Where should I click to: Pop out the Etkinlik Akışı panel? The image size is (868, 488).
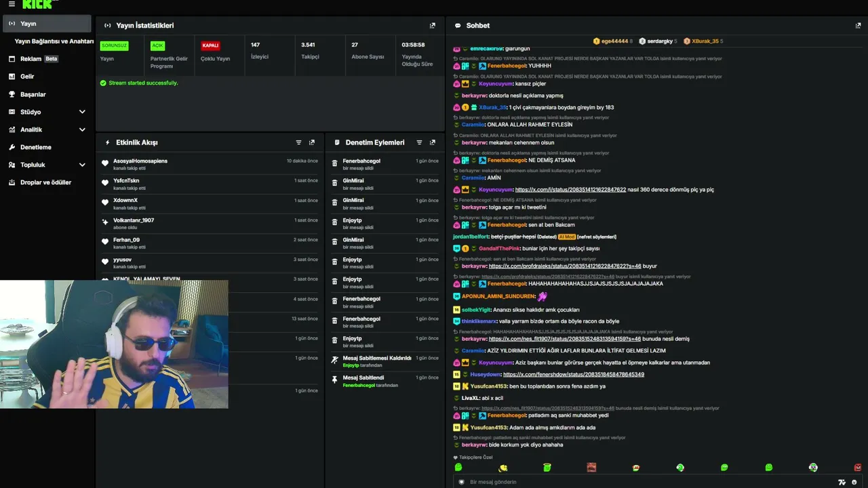coord(312,142)
